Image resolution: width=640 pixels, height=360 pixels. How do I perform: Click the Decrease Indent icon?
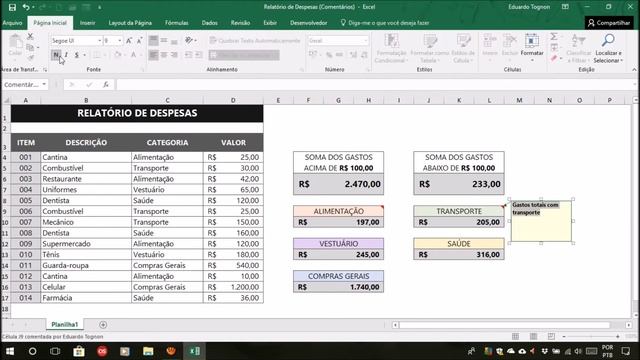(x=188, y=55)
